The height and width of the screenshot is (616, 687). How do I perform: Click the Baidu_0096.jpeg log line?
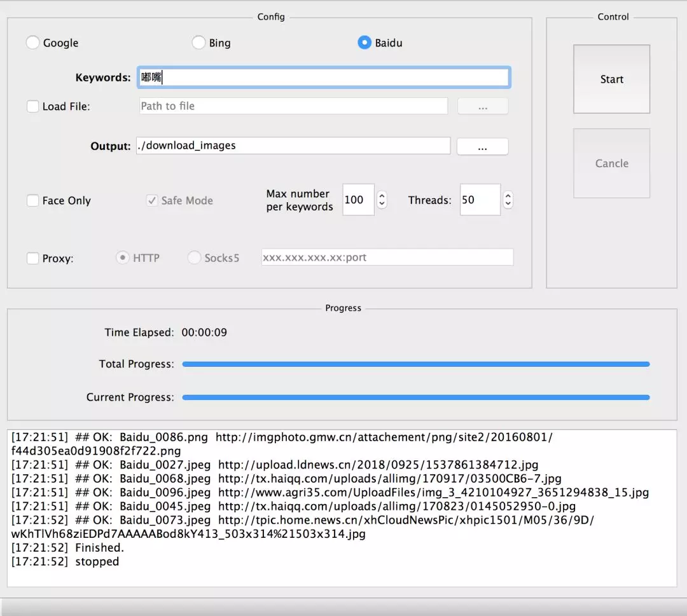click(x=330, y=493)
